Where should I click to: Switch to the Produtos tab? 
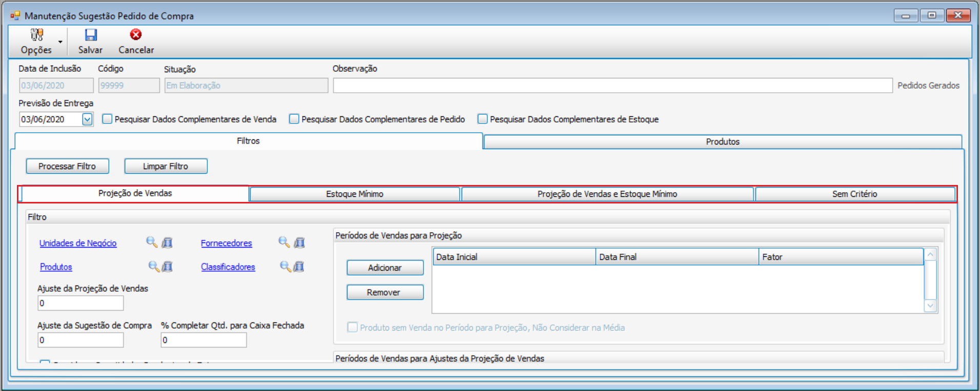(x=723, y=141)
